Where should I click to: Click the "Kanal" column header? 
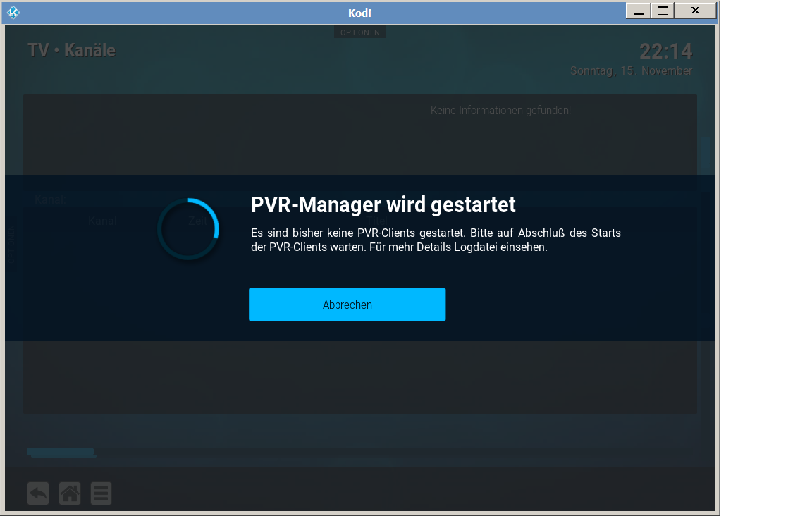[x=102, y=221]
